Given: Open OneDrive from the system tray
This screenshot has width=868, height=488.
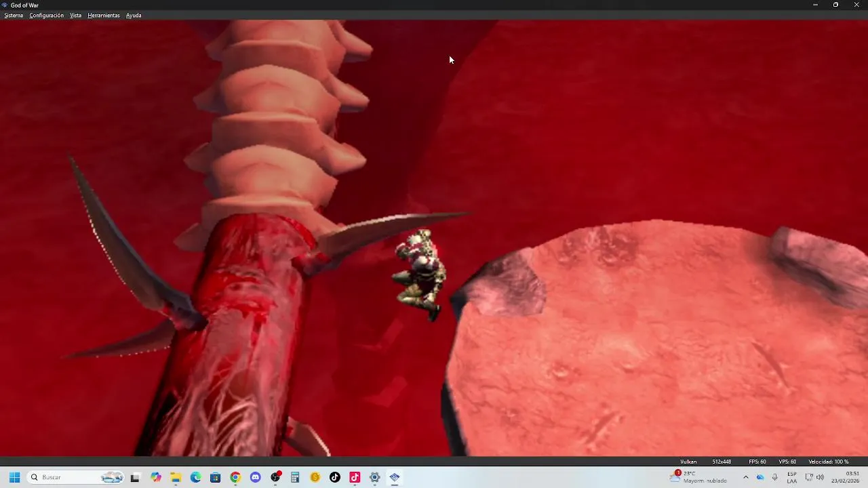Looking at the screenshot, I should [760, 477].
